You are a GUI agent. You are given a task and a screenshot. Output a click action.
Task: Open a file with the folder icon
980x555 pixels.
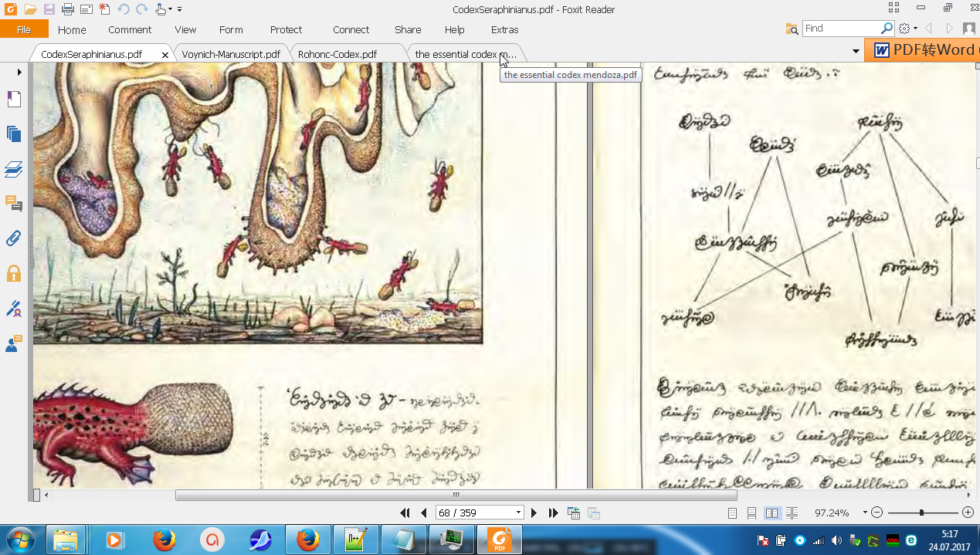pos(30,9)
